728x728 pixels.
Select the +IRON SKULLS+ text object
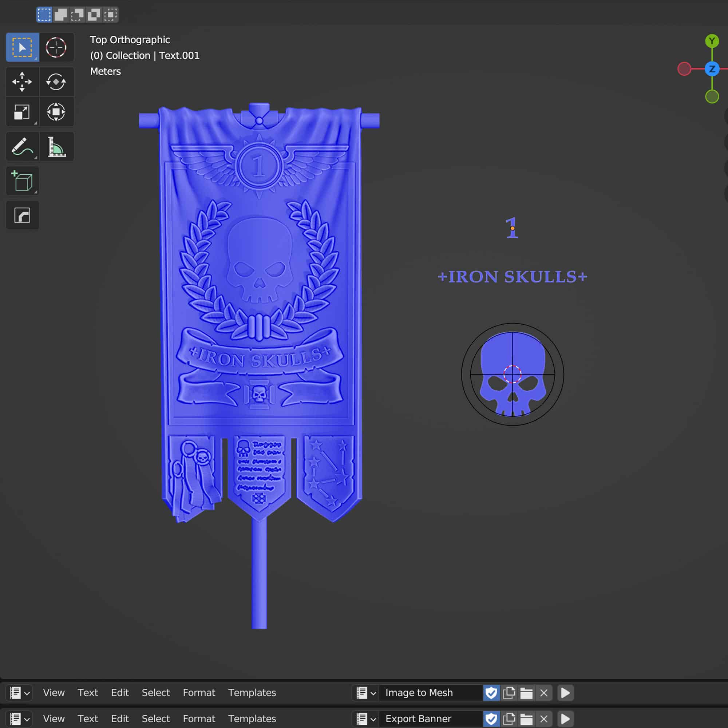pos(512,277)
